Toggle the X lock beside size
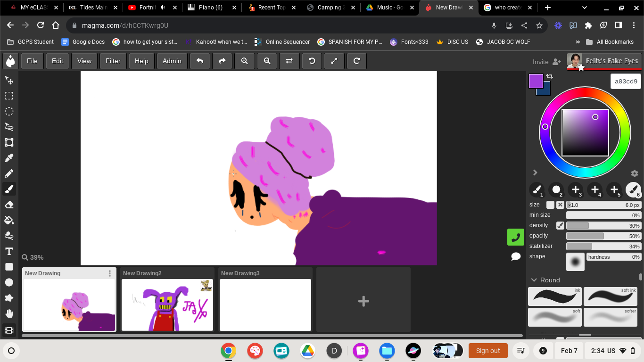 560,205
